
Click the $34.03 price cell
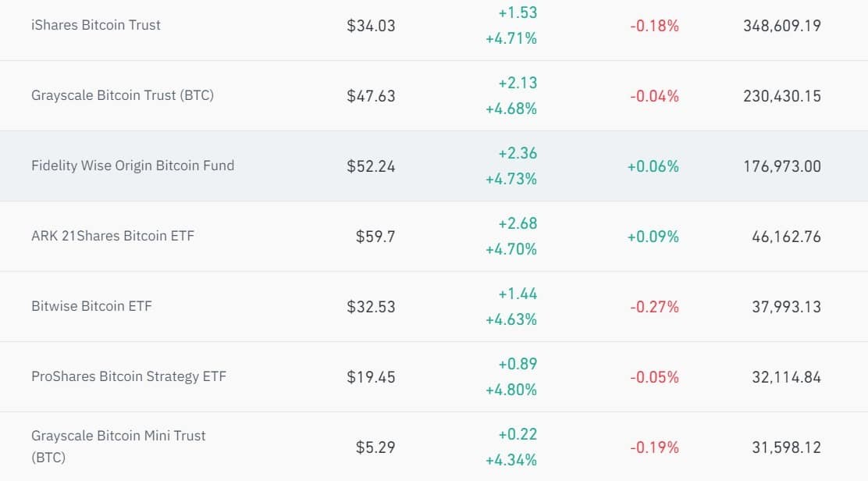[x=371, y=26]
